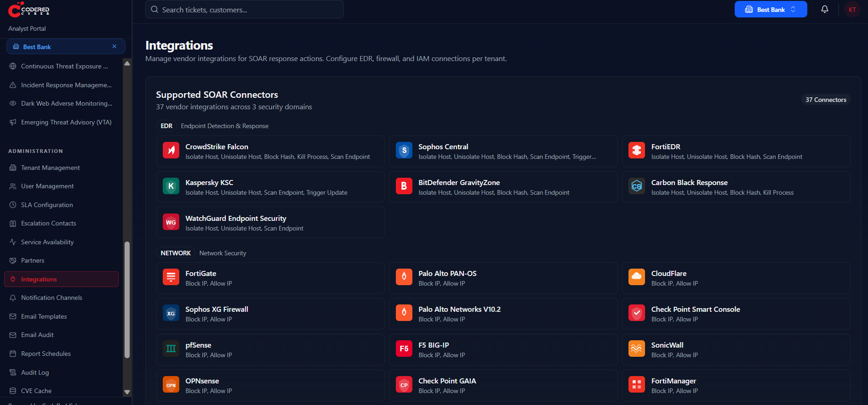View the Audit Log

click(62, 372)
